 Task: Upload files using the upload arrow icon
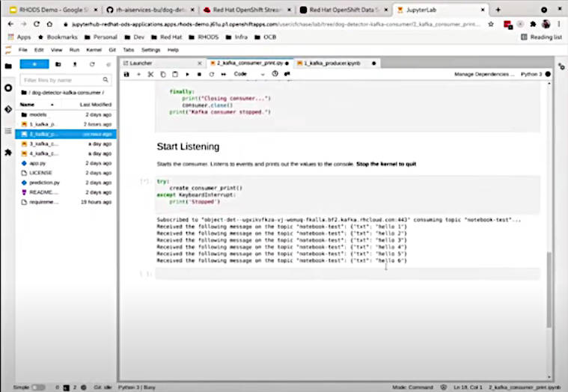point(75,64)
